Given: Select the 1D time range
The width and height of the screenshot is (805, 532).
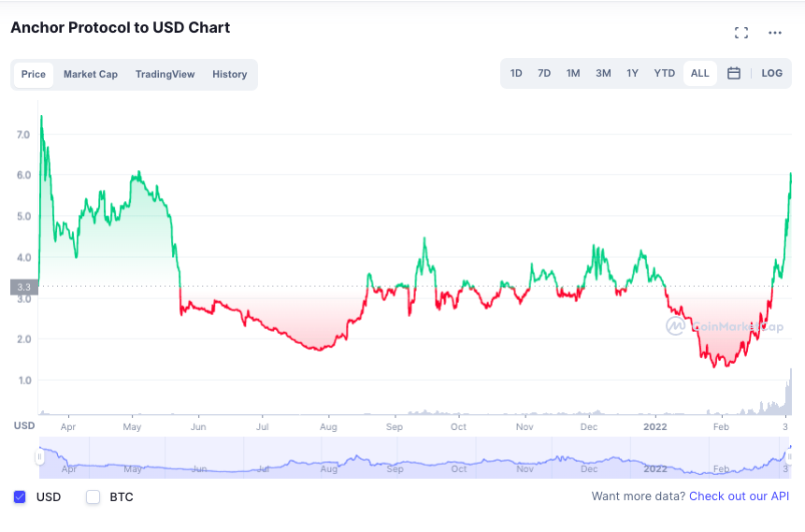Looking at the screenshot, I should (516, 74).
